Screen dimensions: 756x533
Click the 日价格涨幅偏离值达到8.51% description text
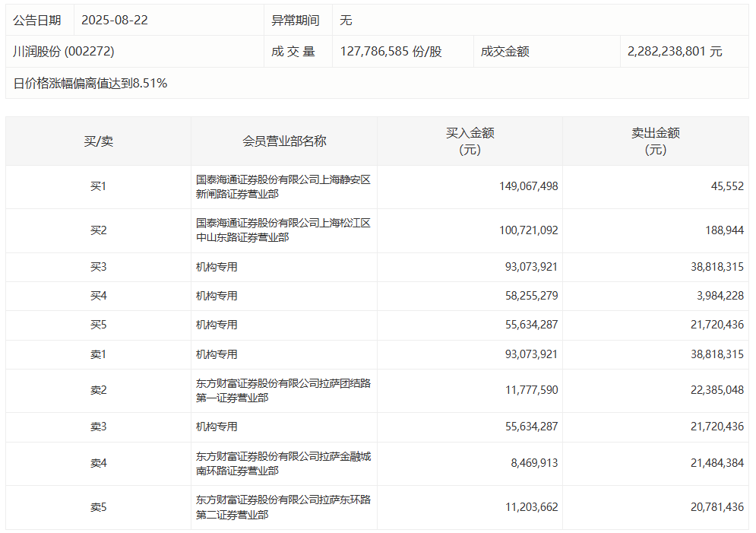point(90,84)
